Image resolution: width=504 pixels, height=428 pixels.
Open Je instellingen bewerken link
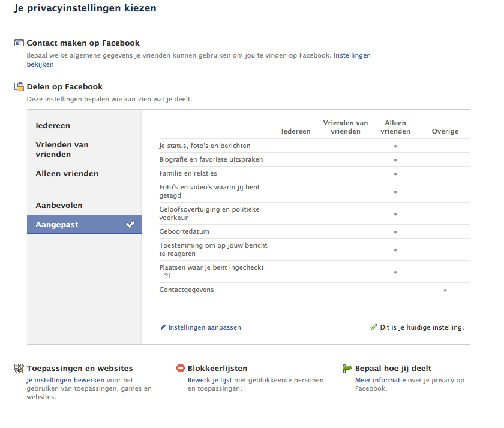click(x=65, y=380)
